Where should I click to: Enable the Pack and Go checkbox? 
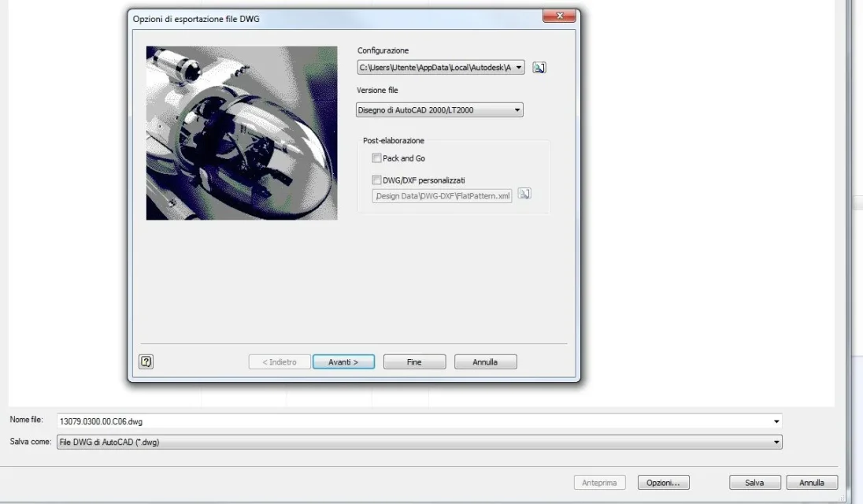[376, 158]
